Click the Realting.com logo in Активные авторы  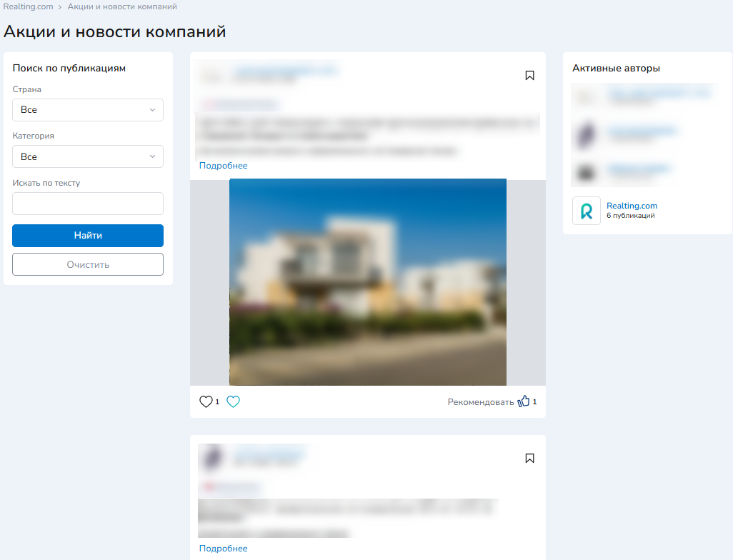pyautogui.click(x=586, y=211)
